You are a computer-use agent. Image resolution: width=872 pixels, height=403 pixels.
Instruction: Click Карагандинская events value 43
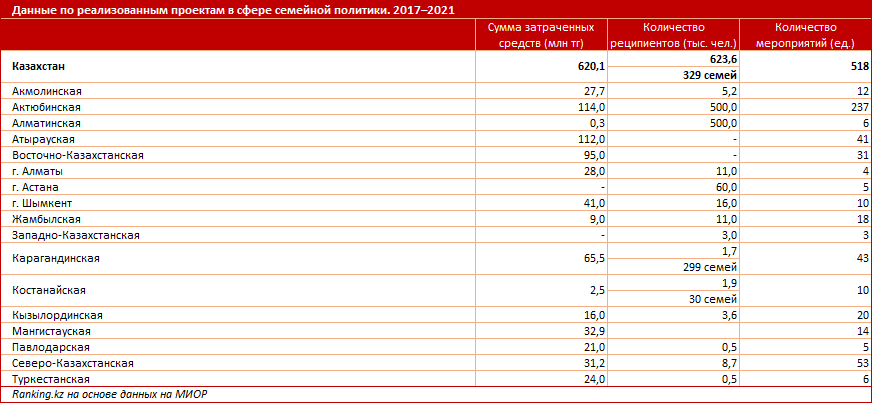(x=864, y=258)
